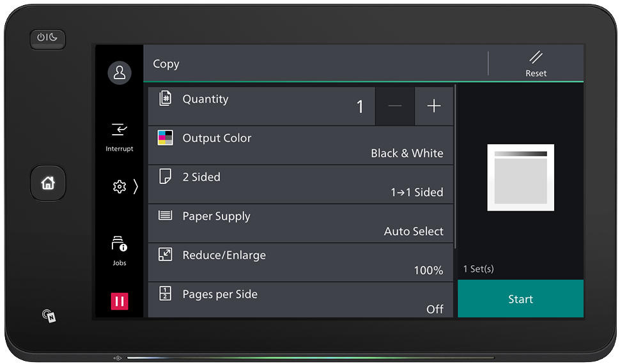Decrease copy quantity with minus

(x=394, y=106)
